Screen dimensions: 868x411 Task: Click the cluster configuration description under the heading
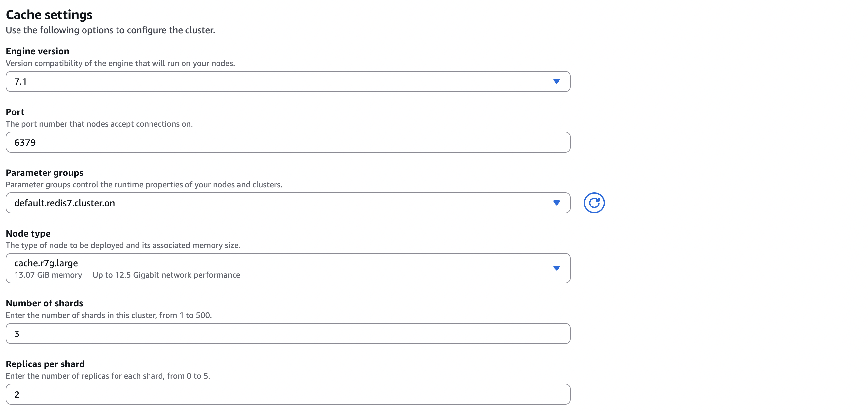(110, 30)
